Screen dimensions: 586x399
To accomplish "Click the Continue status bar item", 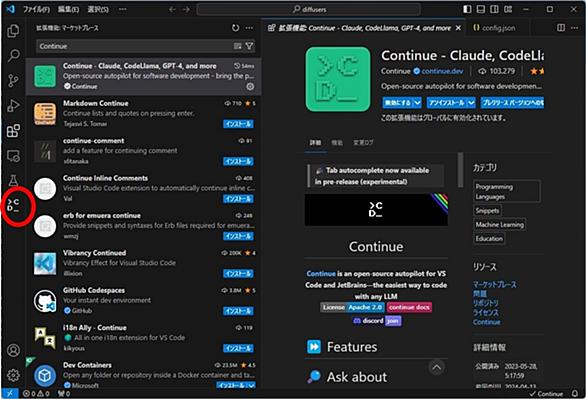I will coord(546,393).
